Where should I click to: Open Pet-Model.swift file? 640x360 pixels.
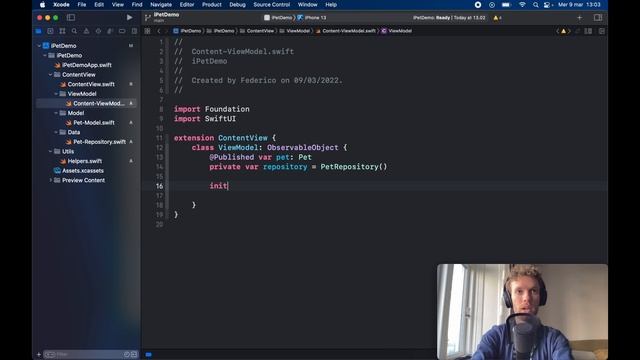[94, 122]
